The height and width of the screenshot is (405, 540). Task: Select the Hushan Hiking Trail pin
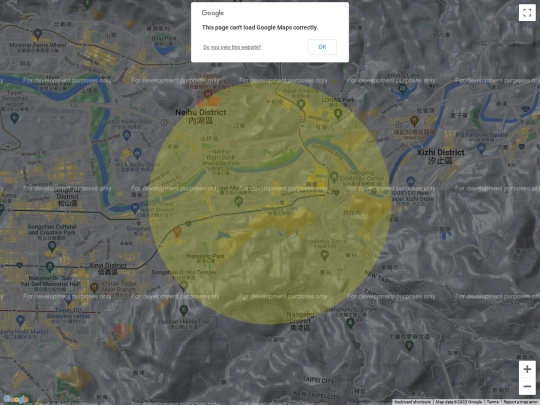coord(184,310)
